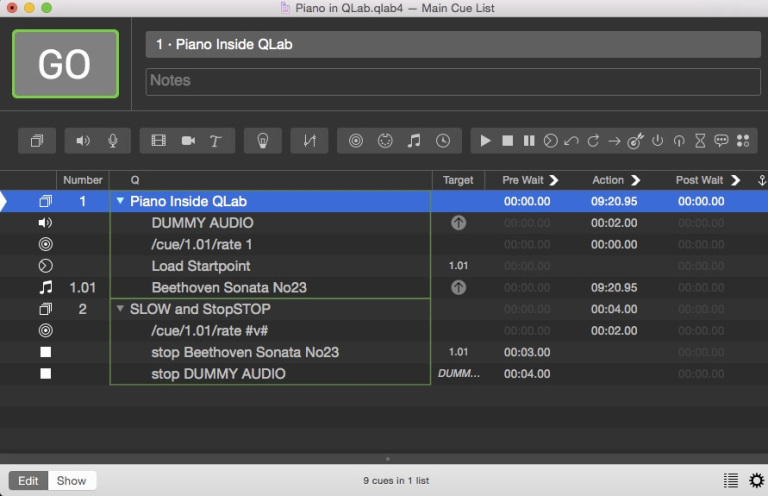Add a Camera cue from toolbar
The image size is (768, 496).
pyautogui.click(x=187, y=141)
